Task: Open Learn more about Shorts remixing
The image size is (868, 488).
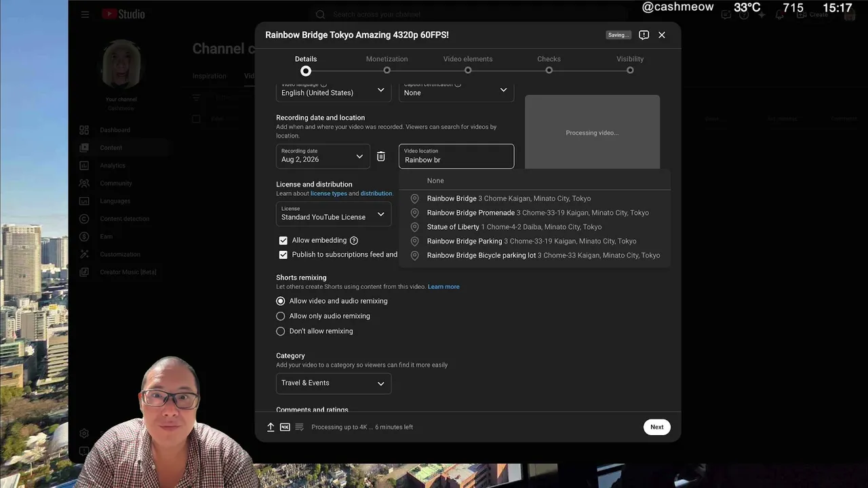Action: coord(443,287)
